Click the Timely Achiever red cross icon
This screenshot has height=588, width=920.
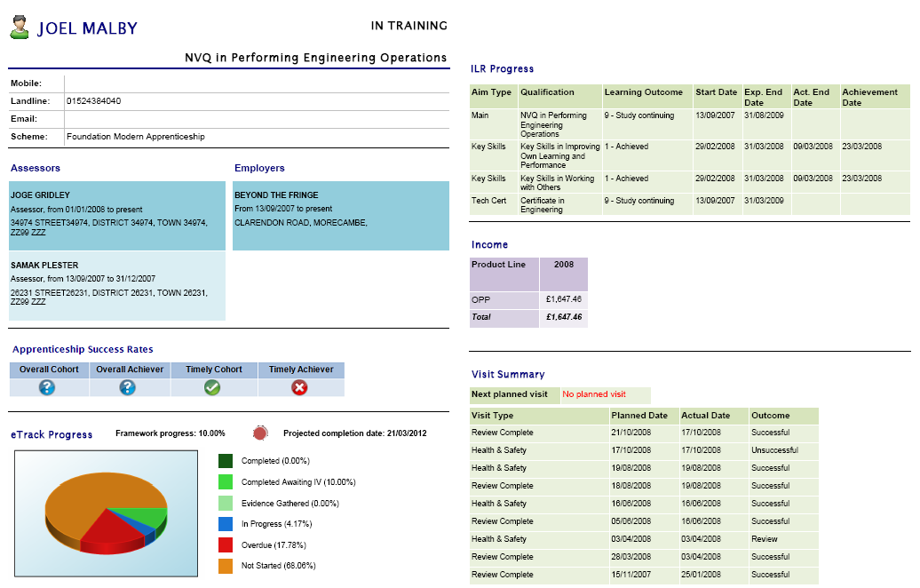pyautogui.click(x=300, y=387)
